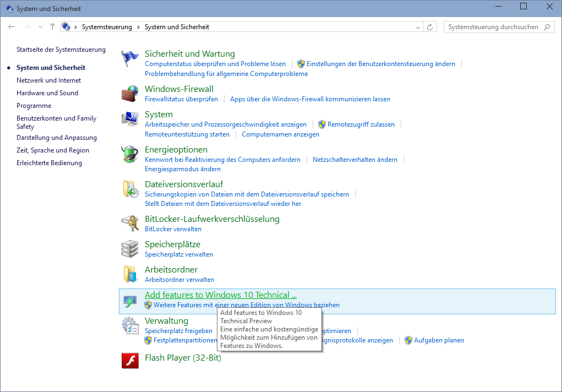This screenshot has height=392, width=562.
Task: Click the Control Panel icon in address bar
Action: pos(66,26)
